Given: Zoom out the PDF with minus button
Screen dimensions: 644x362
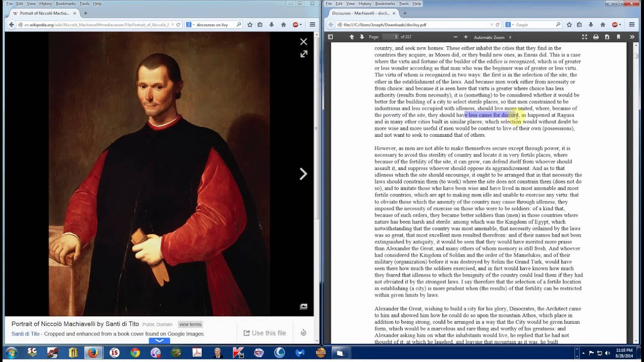Looking at the screenshot, I should (455, 37).
